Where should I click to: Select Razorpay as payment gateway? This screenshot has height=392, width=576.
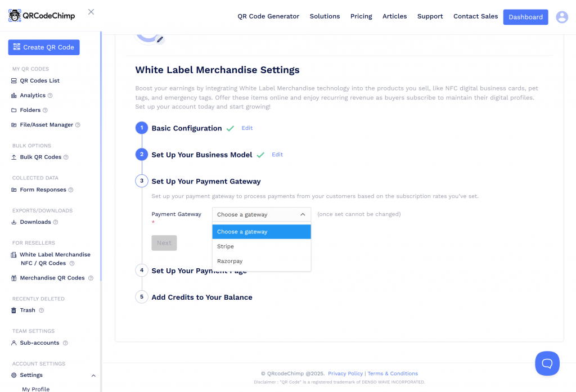point(229,261)
